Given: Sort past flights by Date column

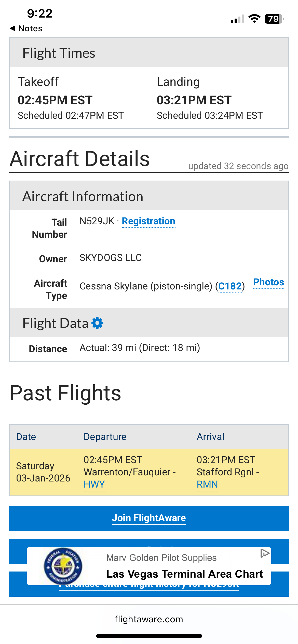Looking at the screenshot, I should click(26, 437).
